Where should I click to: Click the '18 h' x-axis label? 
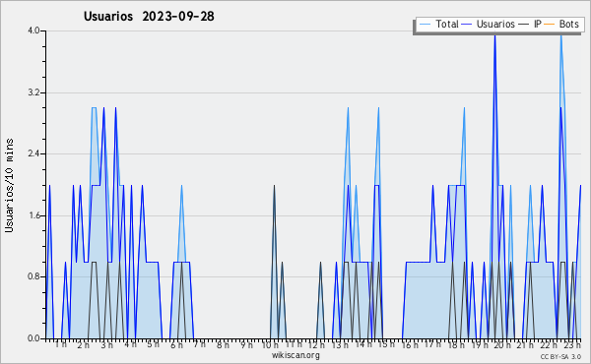(x=456, y=344)
